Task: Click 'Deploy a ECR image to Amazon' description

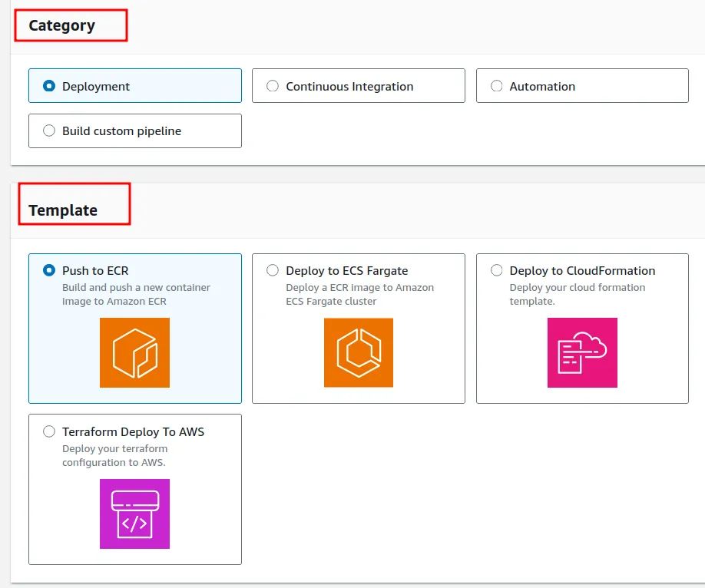Action: (x=359, y=294)
